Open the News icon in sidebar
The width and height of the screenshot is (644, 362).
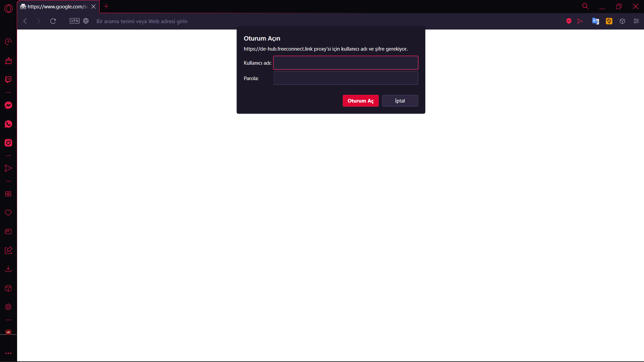(x=8, y=232)
